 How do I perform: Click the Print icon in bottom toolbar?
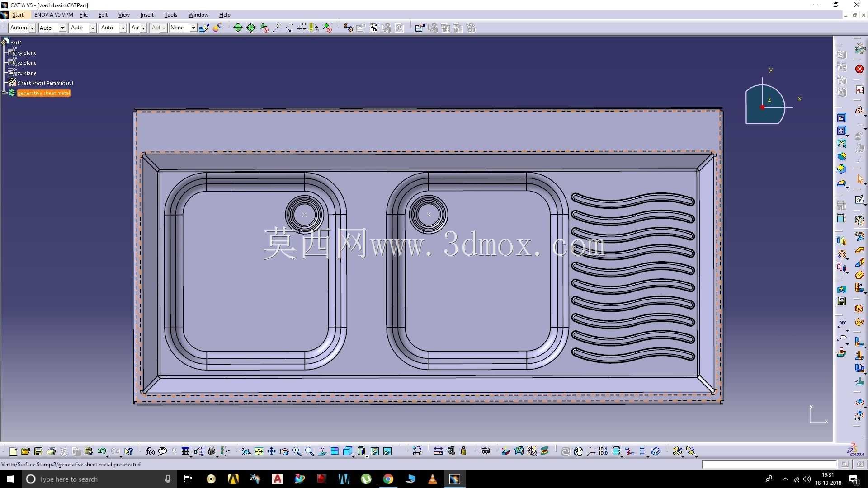coord(51,451)
